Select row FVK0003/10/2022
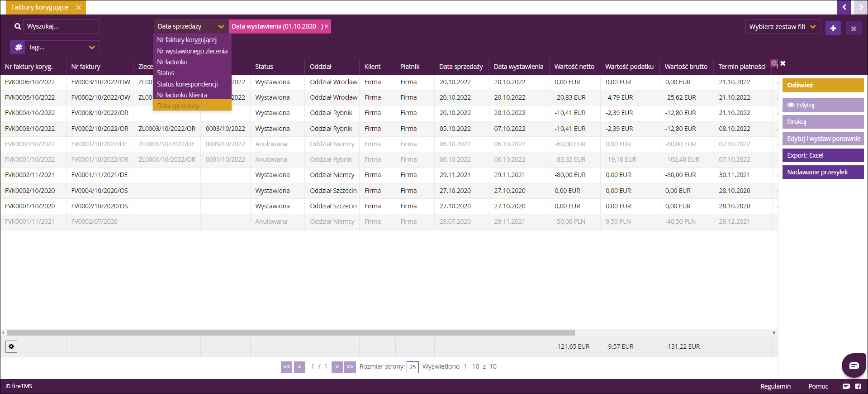Image resolution: width=868 pixels, height=394 pixels. [x=389, y=129]
